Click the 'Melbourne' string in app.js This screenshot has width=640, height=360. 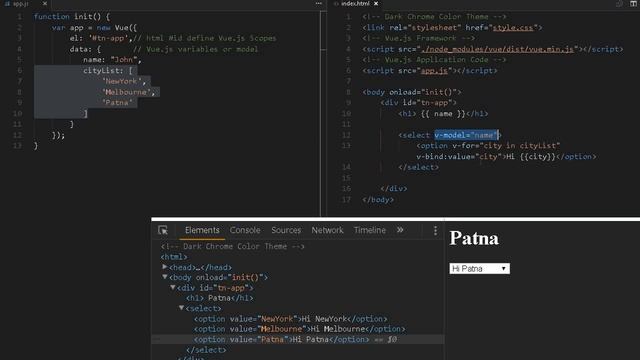pyautogui.click(x=126, y=92)
